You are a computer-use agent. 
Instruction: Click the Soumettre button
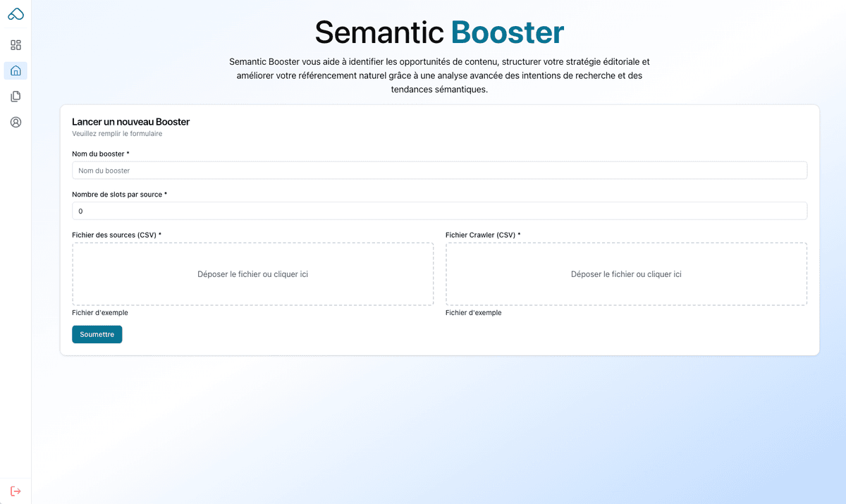[x=97, y=334]
